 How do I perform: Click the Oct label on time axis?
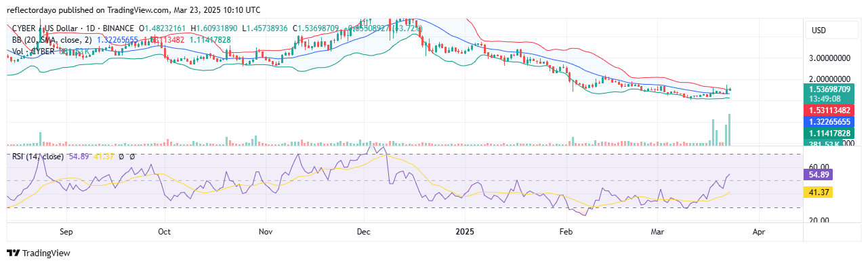(165, 231)
